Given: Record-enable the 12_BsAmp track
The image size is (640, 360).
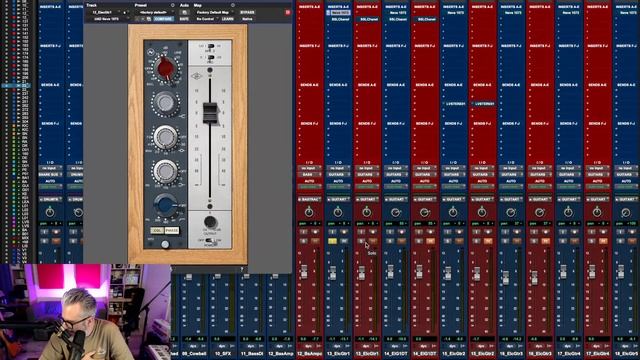Looking at the screenshot, I should coord(315,232).
